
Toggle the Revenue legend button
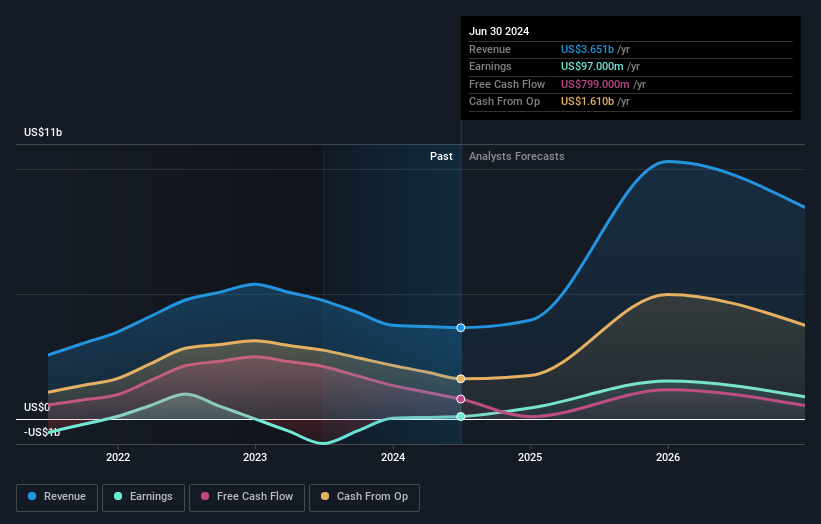click(x=57, y=497)
